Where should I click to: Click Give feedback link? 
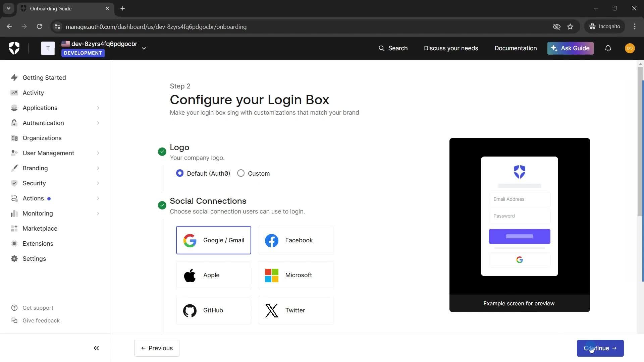pos(35,321)
